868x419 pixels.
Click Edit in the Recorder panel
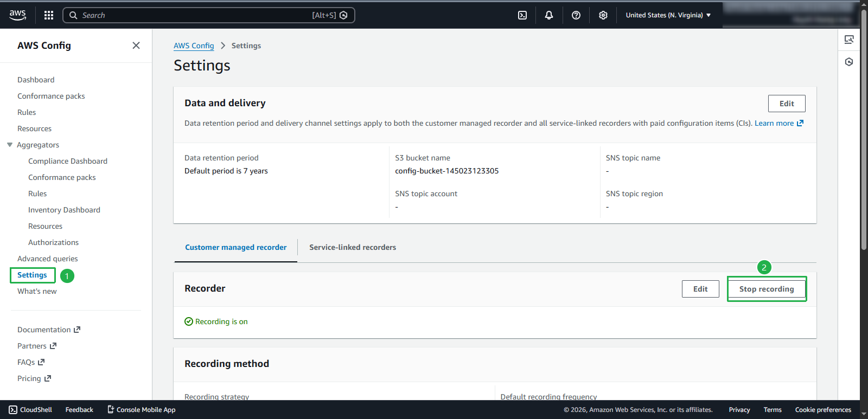(700, 289)
